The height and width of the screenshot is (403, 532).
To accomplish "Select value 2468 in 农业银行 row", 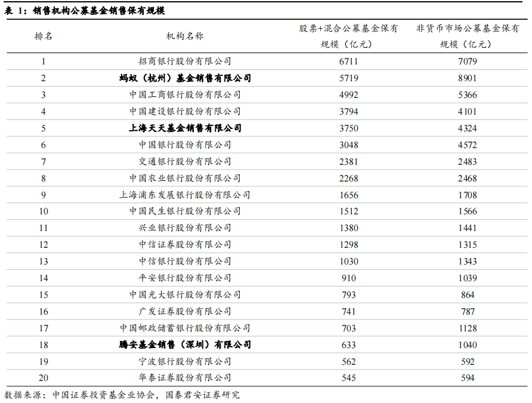I will (x=468, y=179).
